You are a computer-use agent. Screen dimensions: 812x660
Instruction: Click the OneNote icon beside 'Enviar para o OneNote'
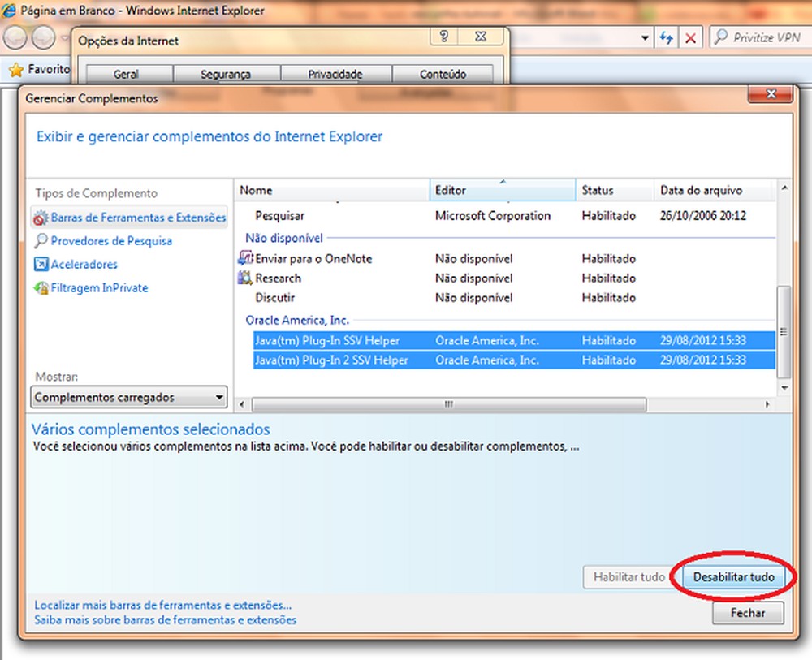click(x=244, y=258)
